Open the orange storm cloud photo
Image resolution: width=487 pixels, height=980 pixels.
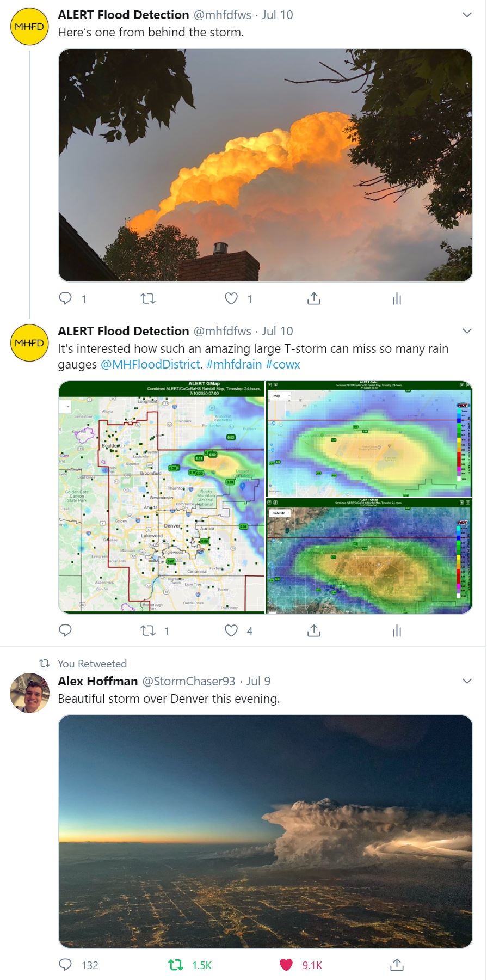click(x=265, y=165)
